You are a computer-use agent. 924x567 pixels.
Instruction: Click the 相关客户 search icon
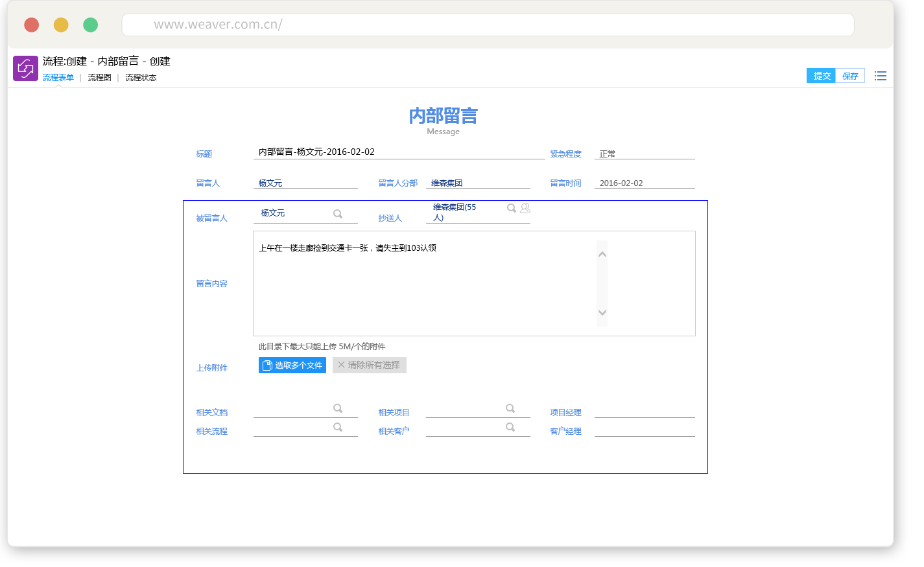point(510,427)
